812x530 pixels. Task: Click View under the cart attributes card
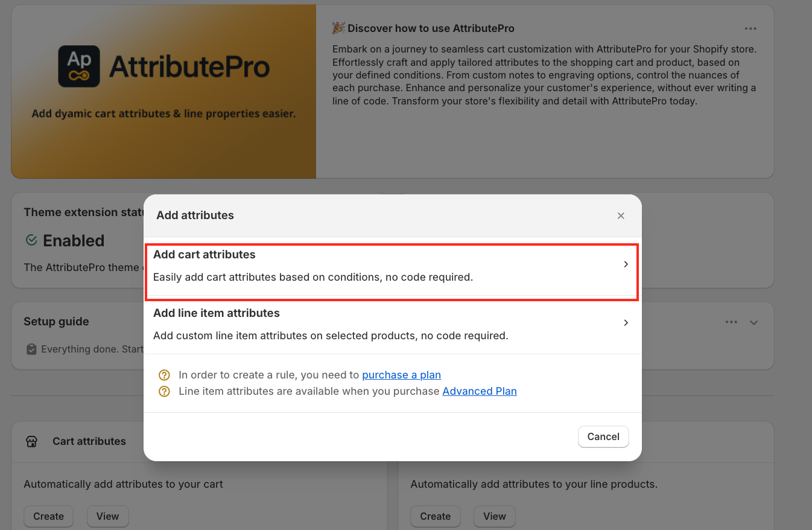[x=107, y=516]
